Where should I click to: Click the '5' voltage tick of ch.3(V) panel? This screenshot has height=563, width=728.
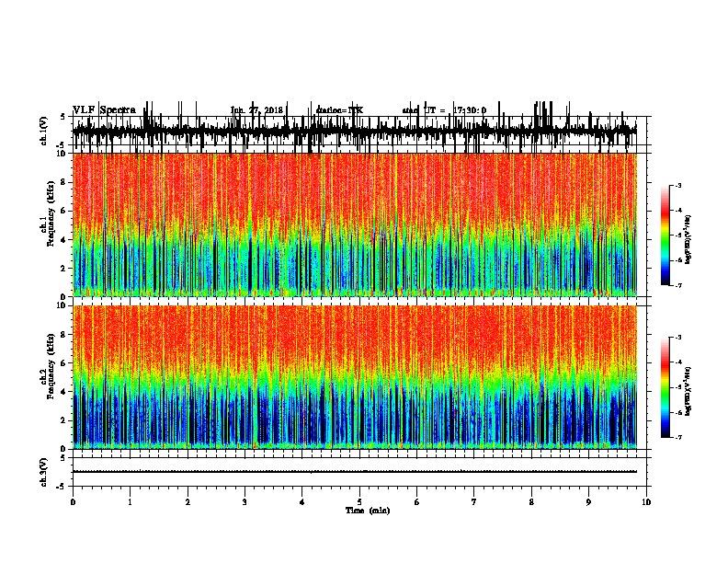tap(63, 458)
